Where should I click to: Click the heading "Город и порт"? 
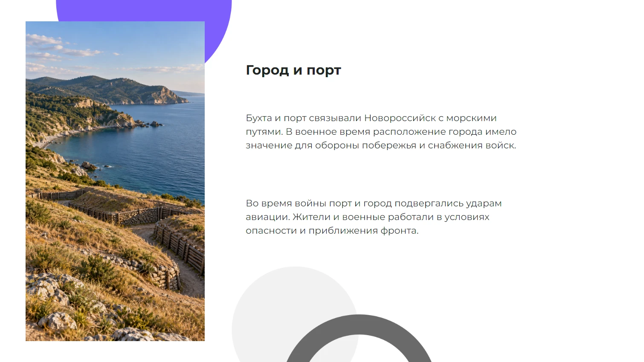point(293,70)
